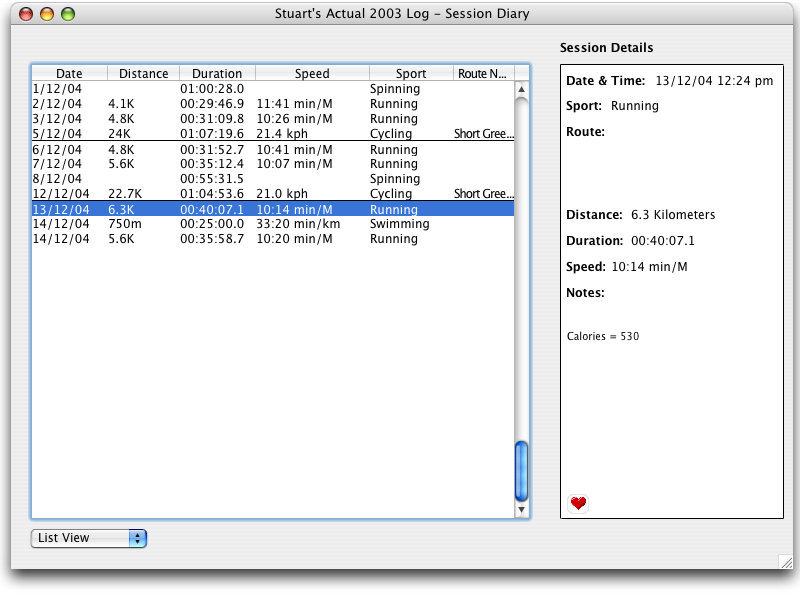Click the 22.7K distance cell
The width and height of the screenshot is (800, 600).
coord(125,193)
